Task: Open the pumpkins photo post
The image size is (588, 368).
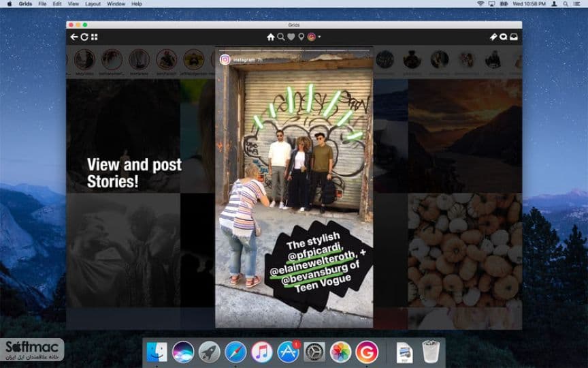Action: click(465, 249)
